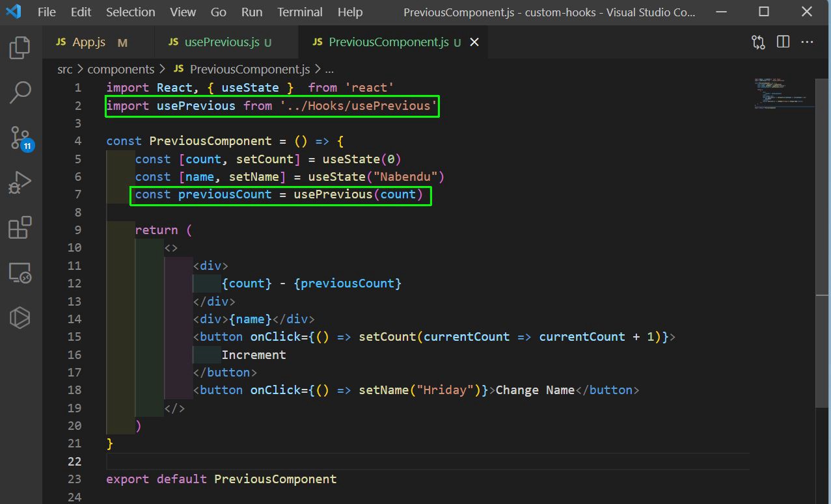831x504 pixels.
Task: Click PreviousComponent name on line 4
Action: [211, 141]
